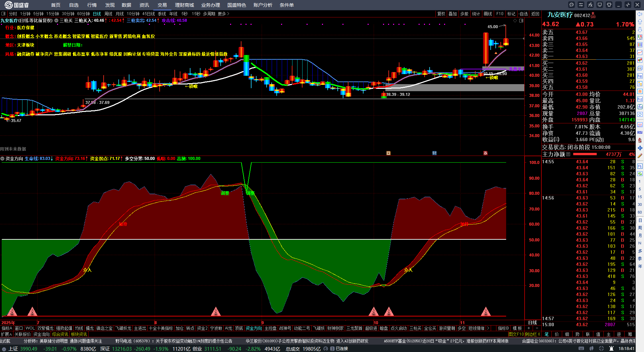Image resolution: width=644 pixels, height=352 pixels.
Task: Open 资金方向 indicator settings dropdown
Action: 2,159
